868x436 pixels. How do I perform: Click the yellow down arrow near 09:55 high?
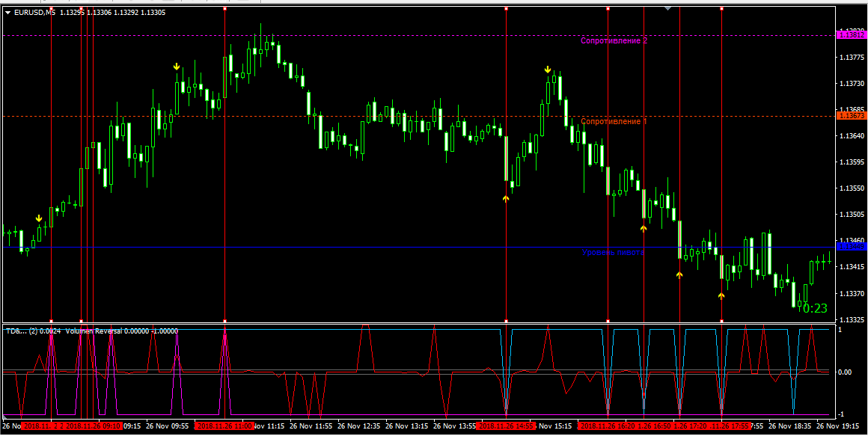tap(177, 67)
